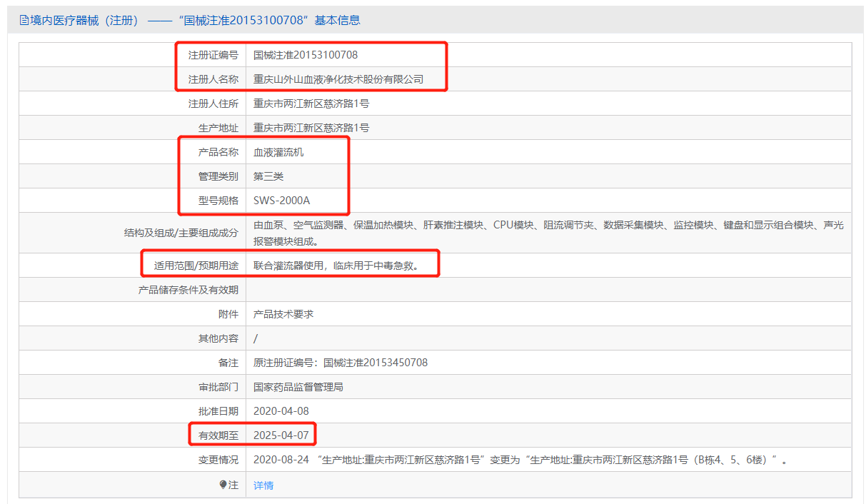Select the expiry date 2025-04-07
Screen dimensions: 866x504
281,435
